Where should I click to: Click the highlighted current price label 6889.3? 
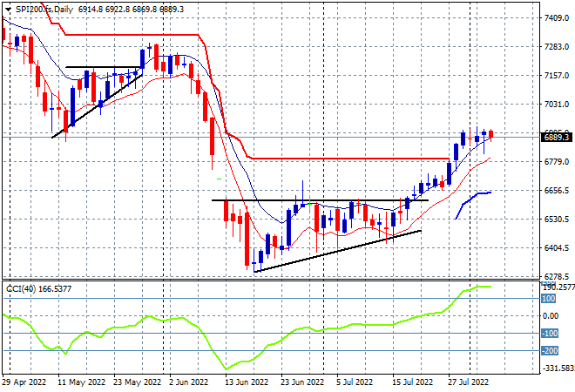(557, 138)
